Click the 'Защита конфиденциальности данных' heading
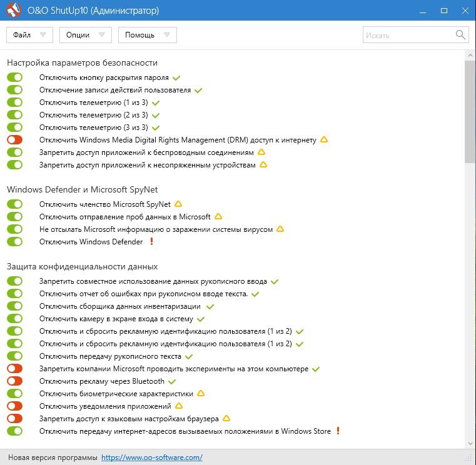 click(83, 266)
